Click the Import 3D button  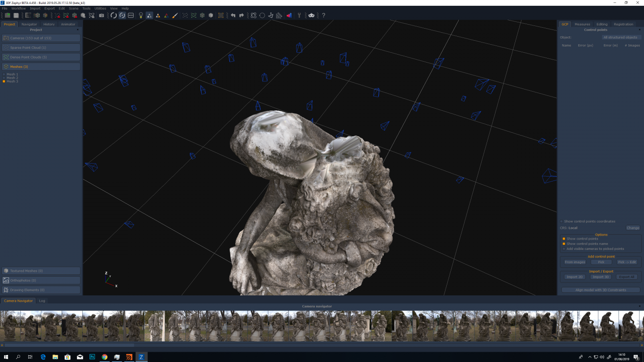tap(601, 277)
